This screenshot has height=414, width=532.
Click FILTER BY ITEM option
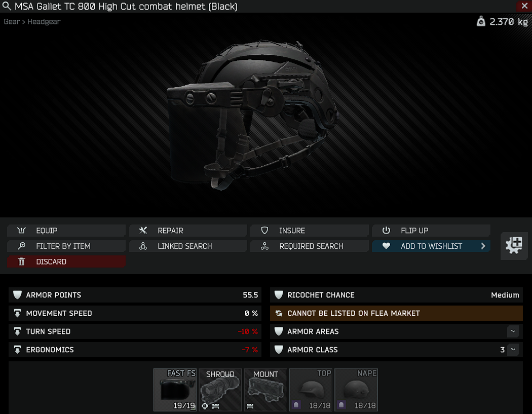66,246
